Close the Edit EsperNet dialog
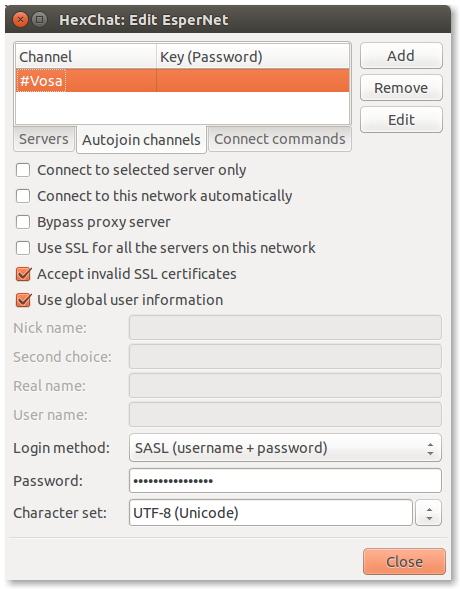This screenshot has width=460, height=589. pyautogui.click(x=404, y=562)
